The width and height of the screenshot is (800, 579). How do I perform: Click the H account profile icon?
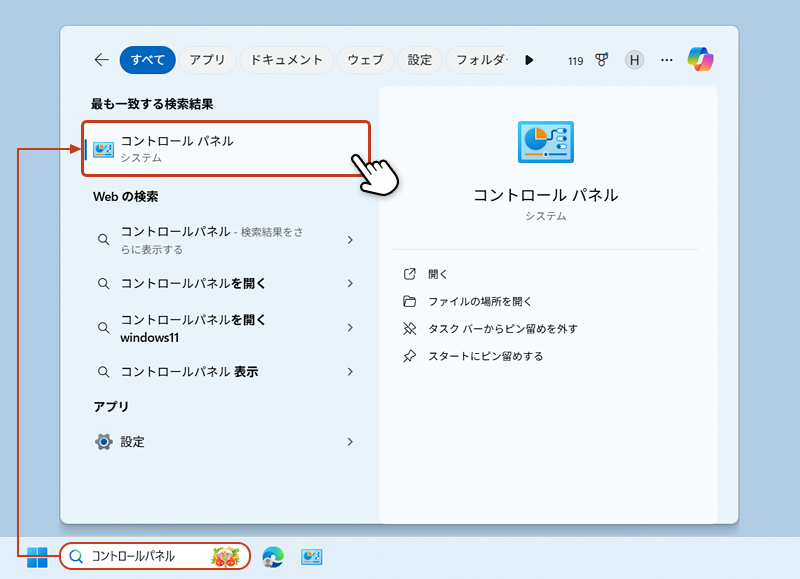634,60
